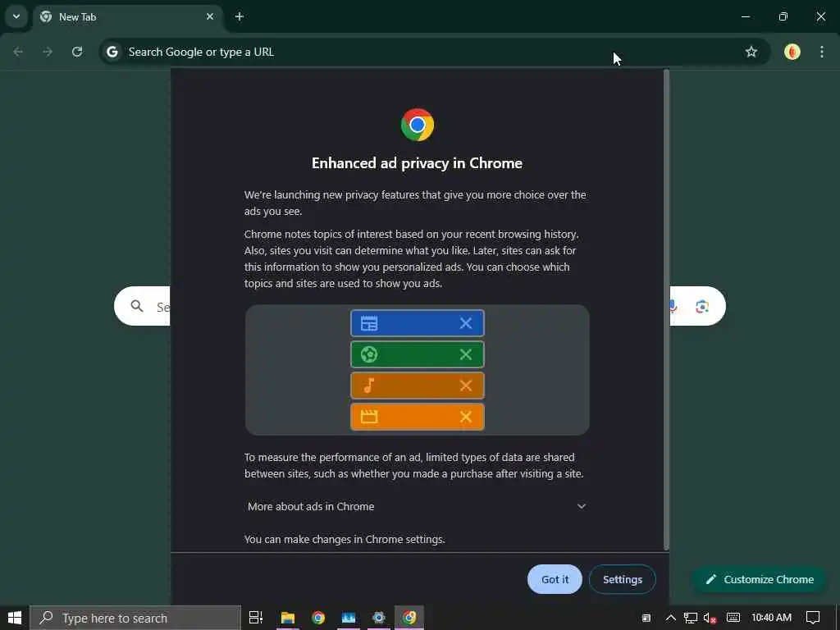The image size is (840, 630).
Task: Open a new tab with plus button
Action: point(240,16)
